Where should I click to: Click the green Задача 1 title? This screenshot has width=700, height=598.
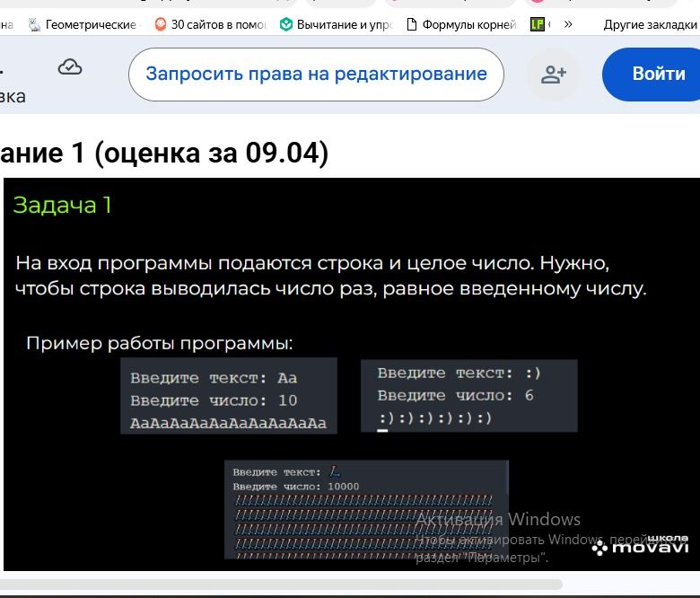click(63, 206)
